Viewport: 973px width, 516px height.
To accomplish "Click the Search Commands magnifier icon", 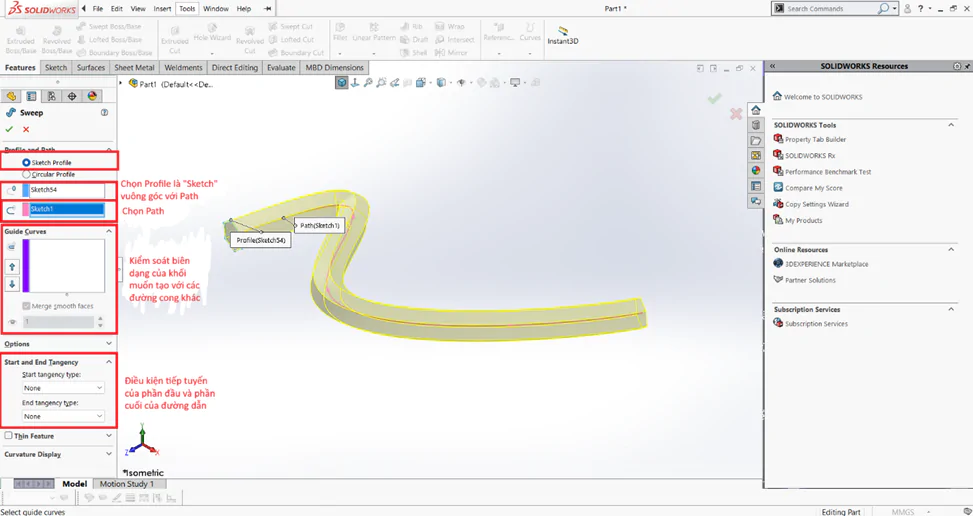I will click(883, 9).
